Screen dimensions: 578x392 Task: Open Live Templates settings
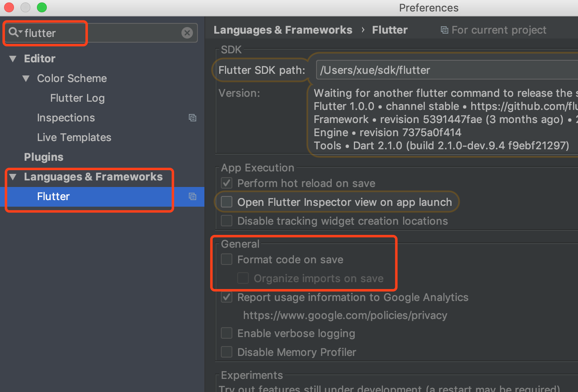74,137
